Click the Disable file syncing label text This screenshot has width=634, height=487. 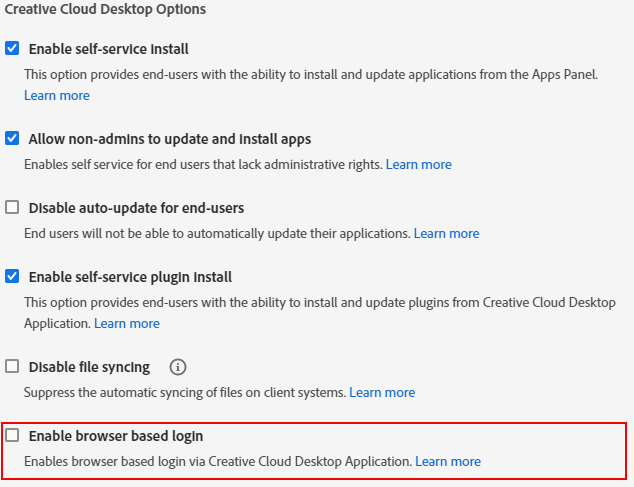point(89,367)
